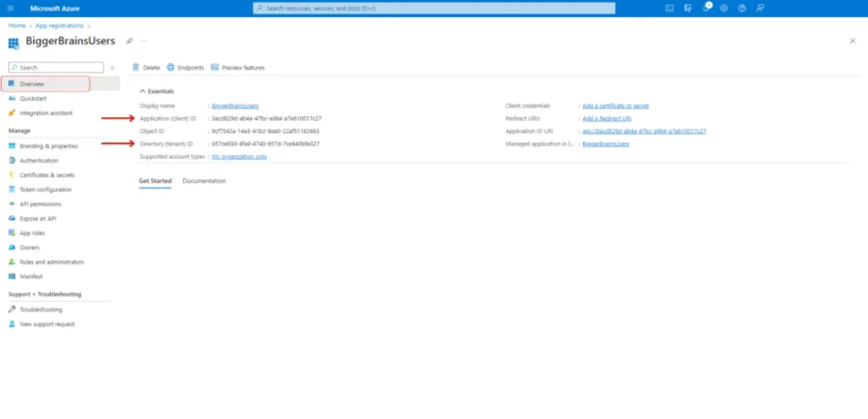Open the Directories and subscriptions filter icon
Screen dimensions: 868x419
pos(688,8)
